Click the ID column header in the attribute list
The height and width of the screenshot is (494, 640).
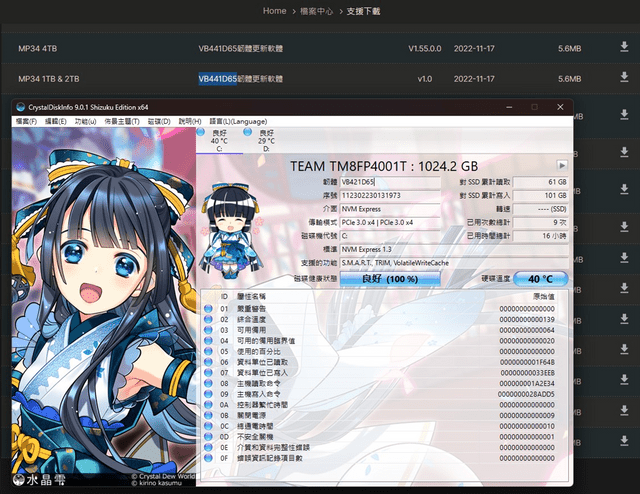pos(224,296)
